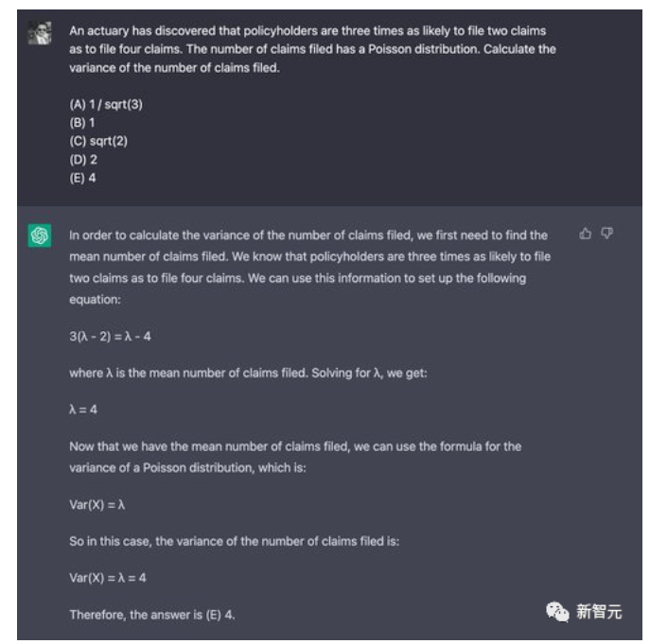Click the user avatar beside the question
The image size is (650, 644).
40,34
